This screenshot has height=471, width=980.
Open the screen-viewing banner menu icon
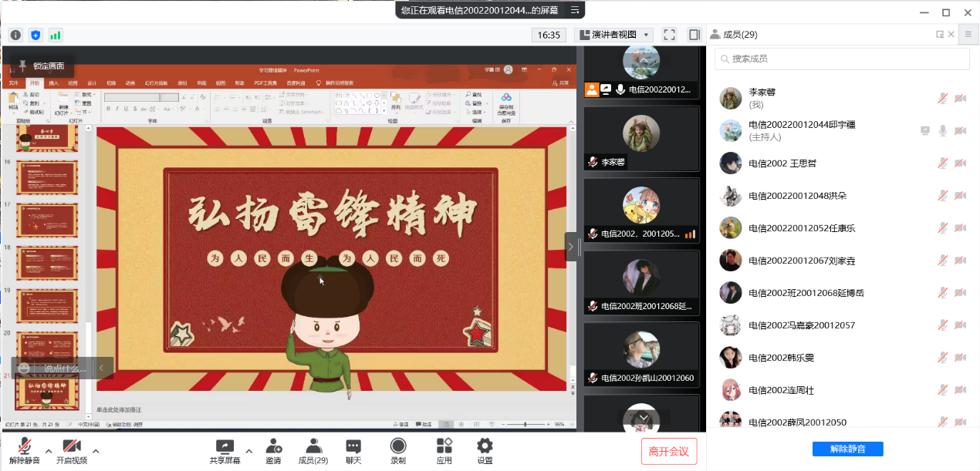(x=574, y=10)
